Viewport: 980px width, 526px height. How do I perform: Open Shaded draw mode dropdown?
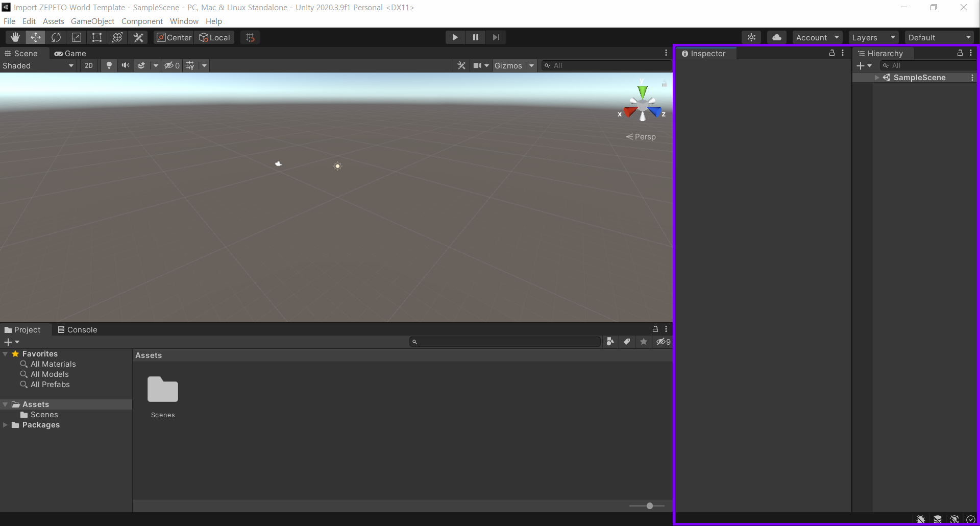click(x=38, y=65)
